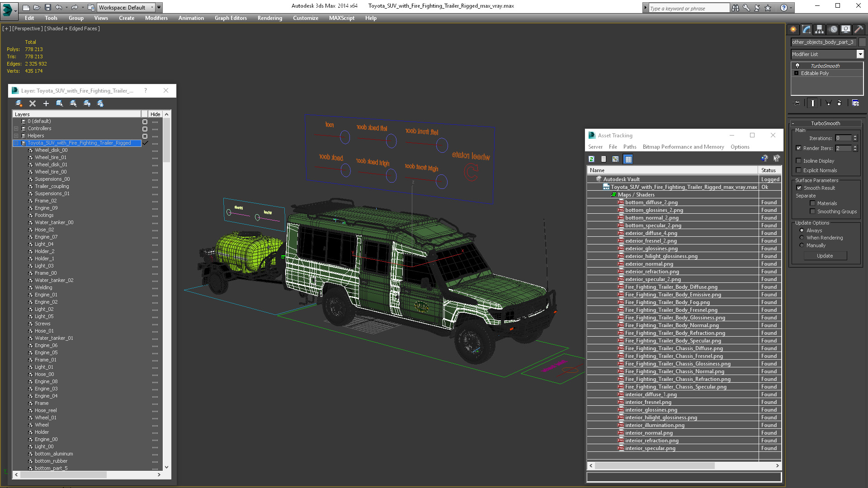The image size is (868, 488).
Task: Select the Always update radio option
Action: [x=802, y=230]
